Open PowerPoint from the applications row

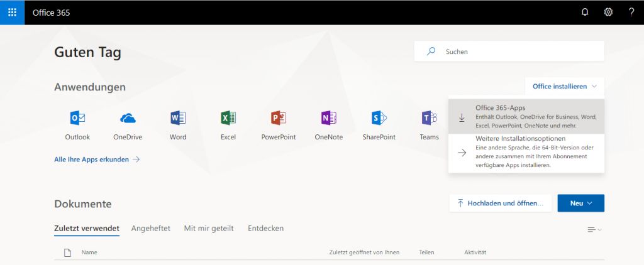tap(278, 118)
